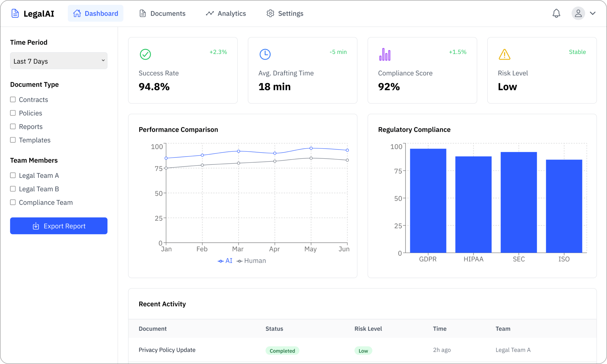Click the green checkmark on Success Rate card
The image size is (607, 364).
click(145, 55)
